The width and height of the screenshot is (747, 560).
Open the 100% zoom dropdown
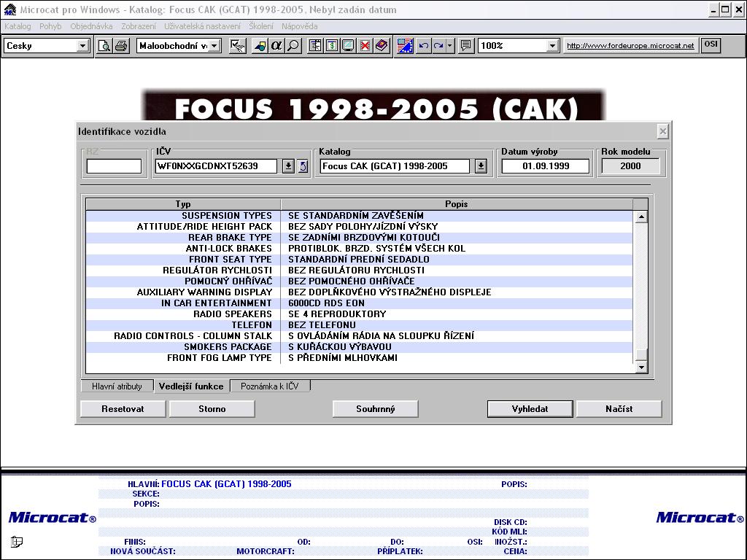(552, 46)
